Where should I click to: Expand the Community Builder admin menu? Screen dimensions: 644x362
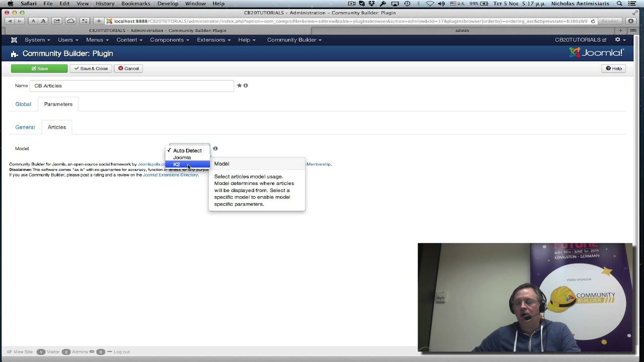(294, 40)
